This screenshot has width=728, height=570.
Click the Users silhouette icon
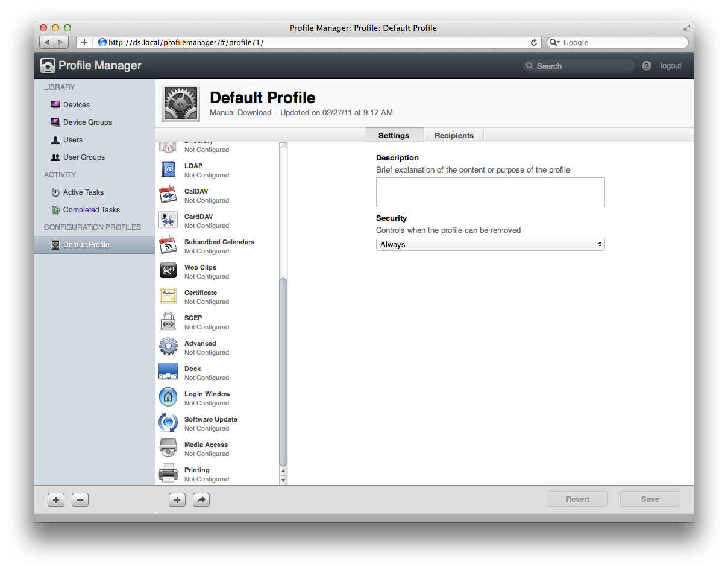(55, 139)
